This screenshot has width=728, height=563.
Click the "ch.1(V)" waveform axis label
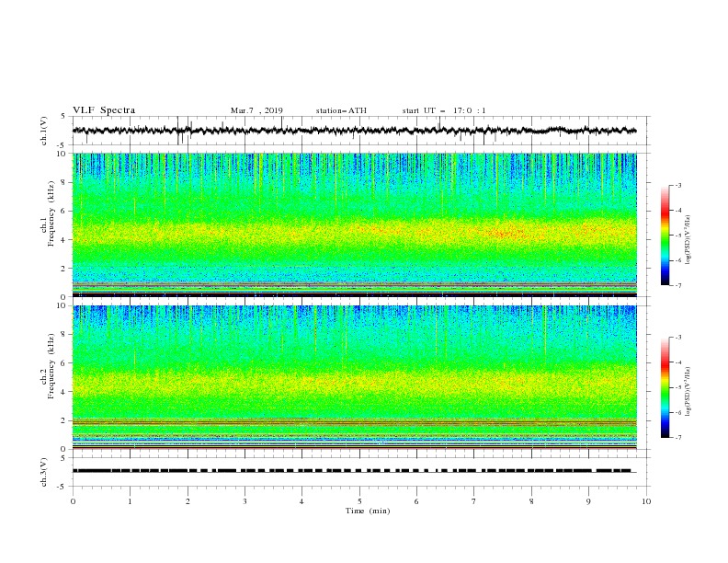[x=44, y=131]
